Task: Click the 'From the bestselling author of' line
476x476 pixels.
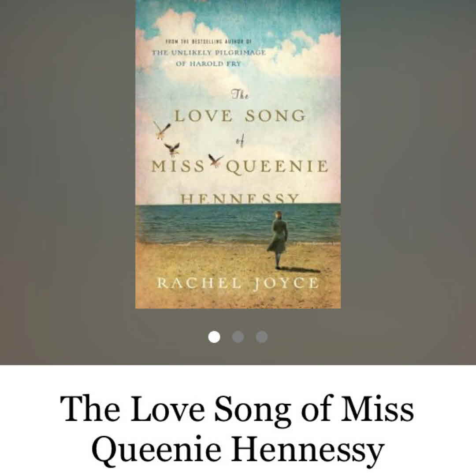Action: [x=208, y=41]
